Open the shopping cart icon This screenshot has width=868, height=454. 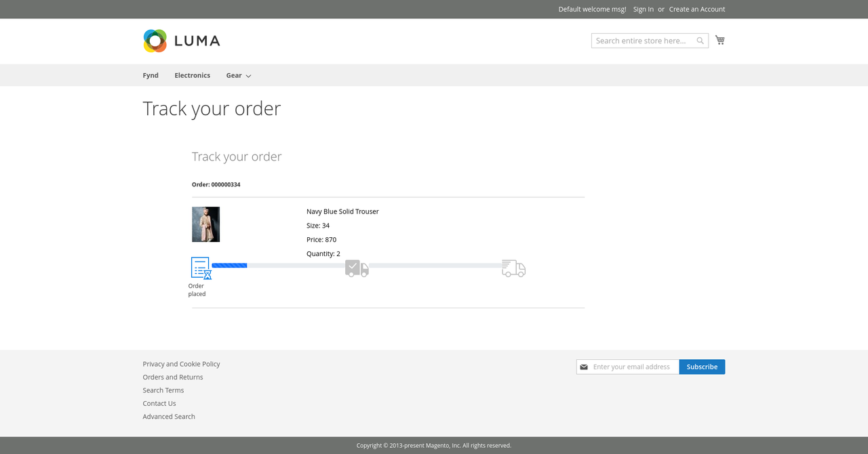click(x=719, y=40)
